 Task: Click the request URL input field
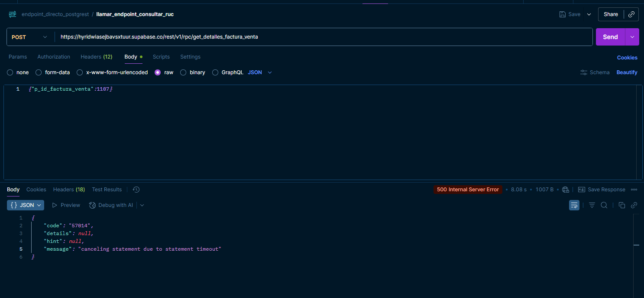(324, 37)
